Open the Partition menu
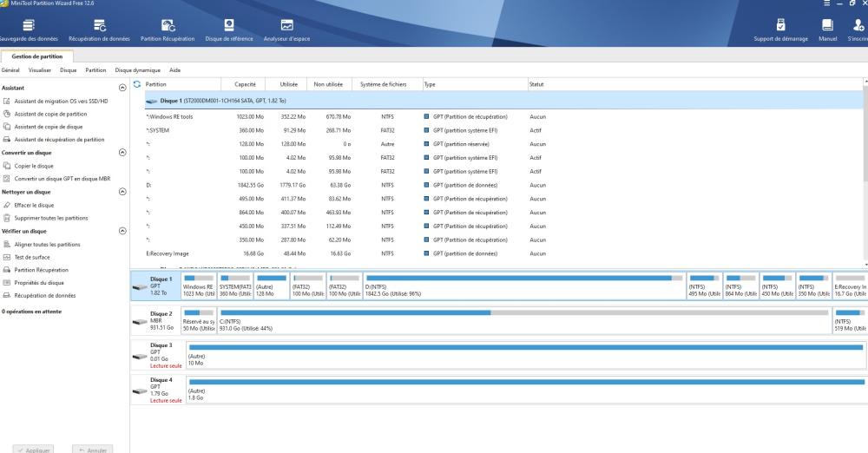 point(95,69)
